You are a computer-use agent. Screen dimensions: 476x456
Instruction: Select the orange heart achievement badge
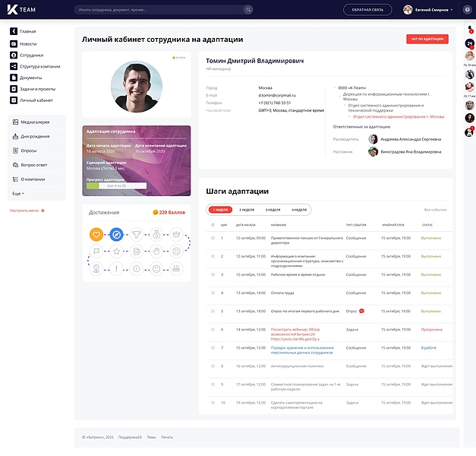(x=96, y=235)
